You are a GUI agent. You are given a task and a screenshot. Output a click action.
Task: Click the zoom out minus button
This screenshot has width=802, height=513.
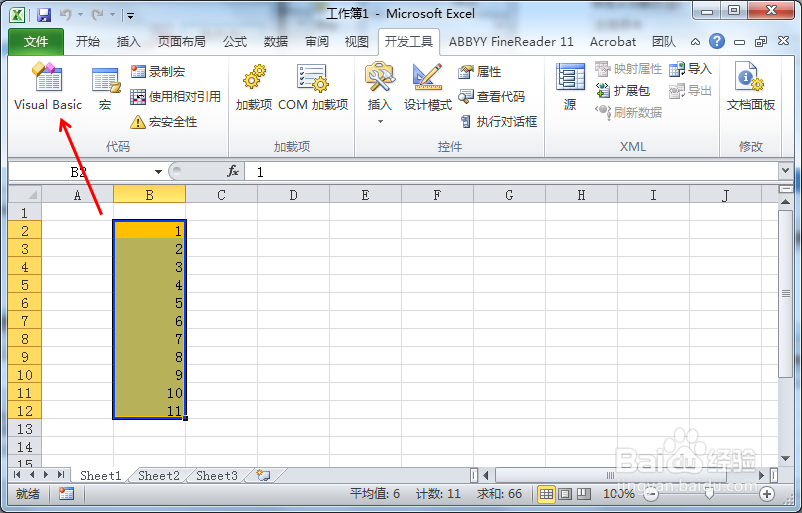tap(651, 494)
